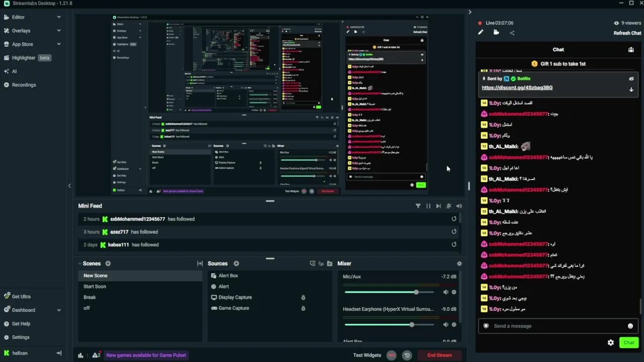Add a source folder with folder icon

330,263
